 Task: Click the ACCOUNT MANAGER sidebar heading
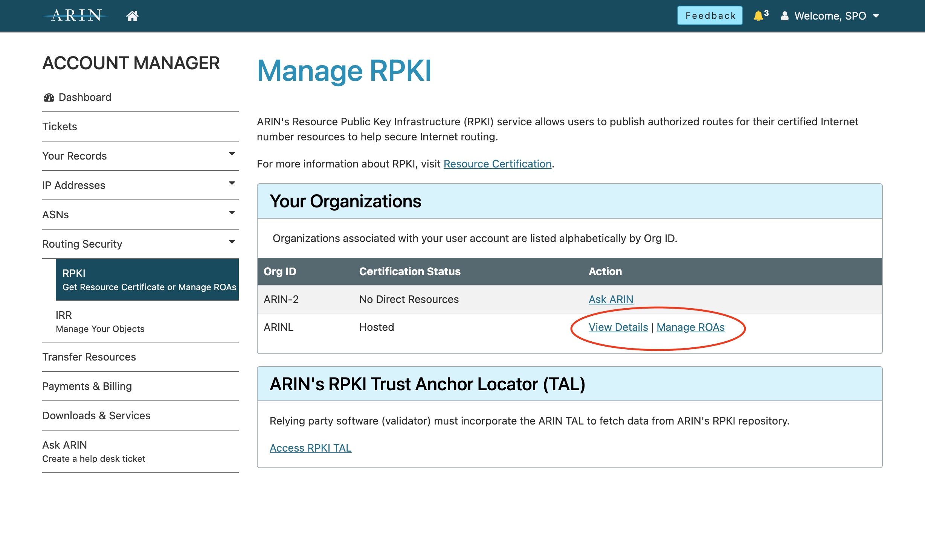[x=131, y=63]
